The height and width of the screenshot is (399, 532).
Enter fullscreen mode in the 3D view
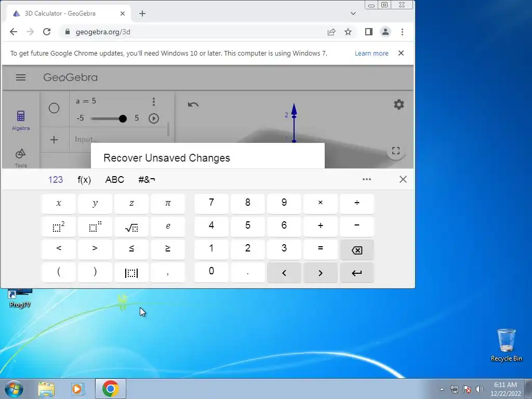coord(395,150)
